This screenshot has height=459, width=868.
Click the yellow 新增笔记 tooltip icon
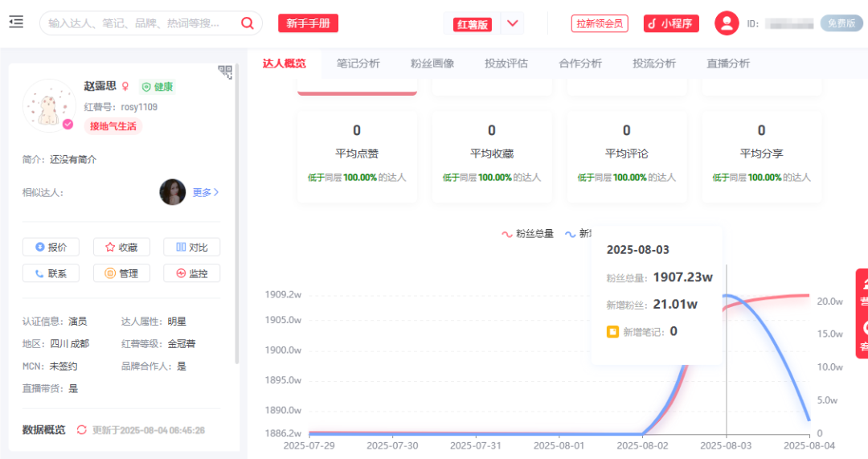click(x=612, y=332)
